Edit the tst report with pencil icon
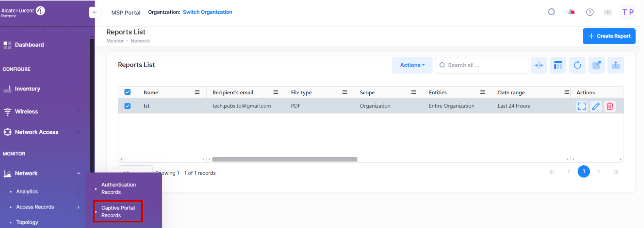644x228 pixels. coord(596,106)
